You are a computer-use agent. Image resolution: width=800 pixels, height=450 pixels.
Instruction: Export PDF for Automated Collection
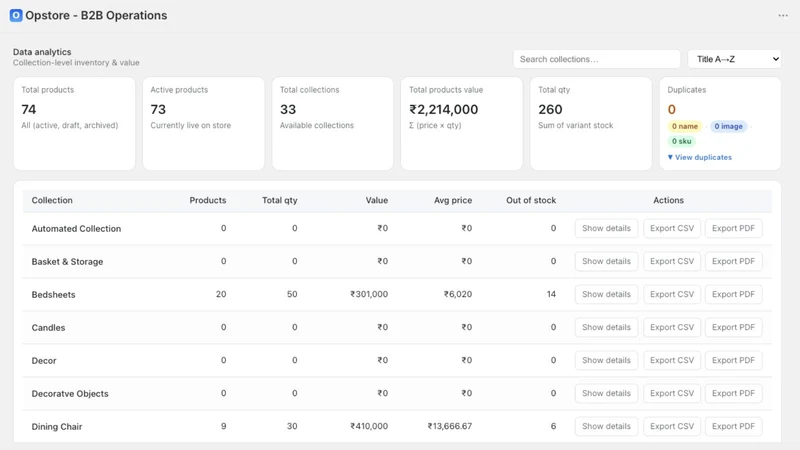point(733,228)
